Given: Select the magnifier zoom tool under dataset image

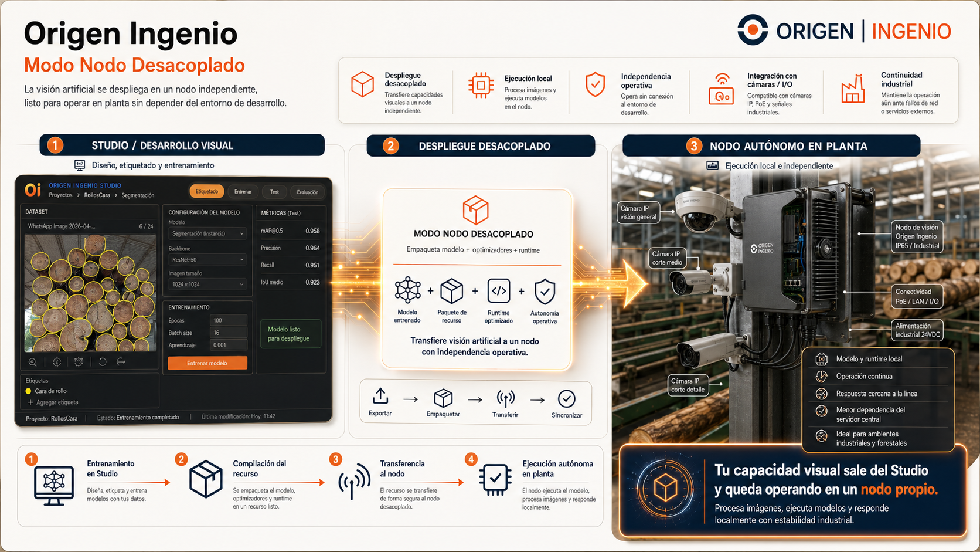Looking at the screenshot, I should click(x=33, y=362).
